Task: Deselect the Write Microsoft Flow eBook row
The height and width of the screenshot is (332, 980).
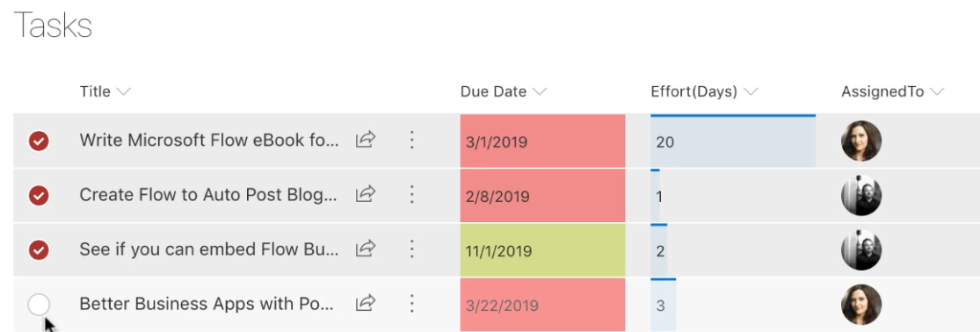Action: (x=39, y=141)
